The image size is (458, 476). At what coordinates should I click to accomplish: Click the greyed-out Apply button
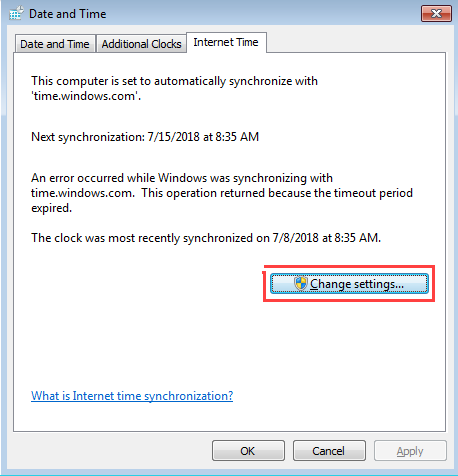tap(410, 451)
